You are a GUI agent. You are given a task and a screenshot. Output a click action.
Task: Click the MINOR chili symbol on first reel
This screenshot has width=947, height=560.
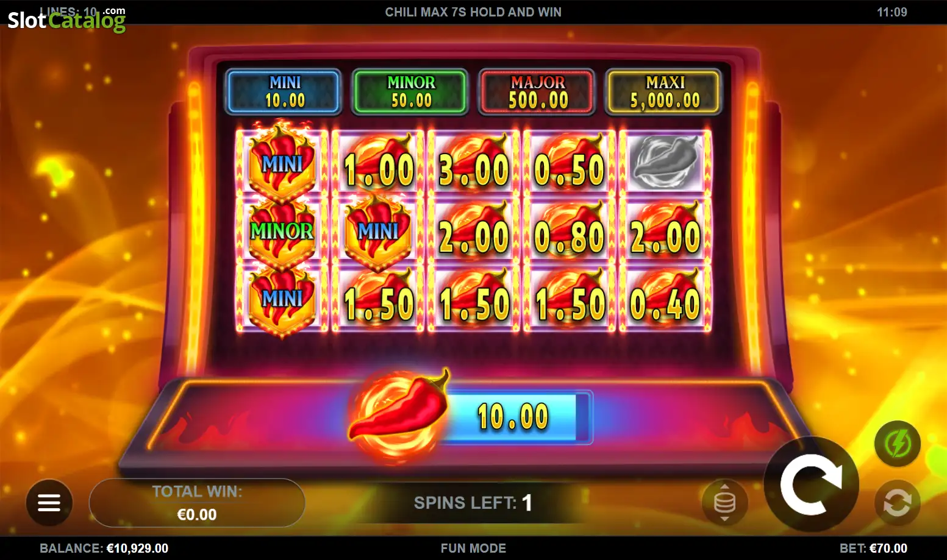[x=282, y=230]
